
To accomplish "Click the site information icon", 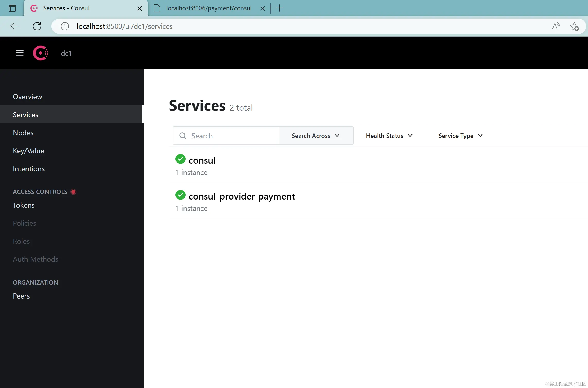I will (x=65, y=26).
